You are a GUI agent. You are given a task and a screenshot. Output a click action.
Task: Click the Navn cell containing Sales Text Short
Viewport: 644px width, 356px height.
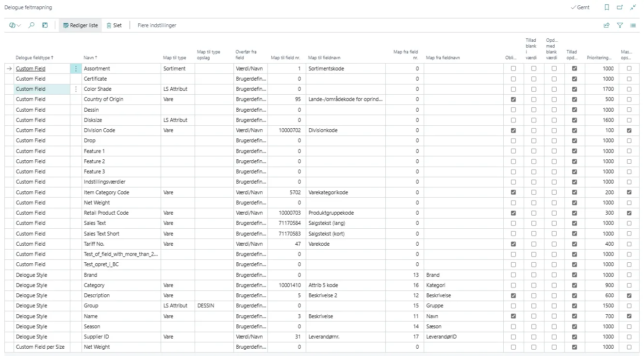101,234
